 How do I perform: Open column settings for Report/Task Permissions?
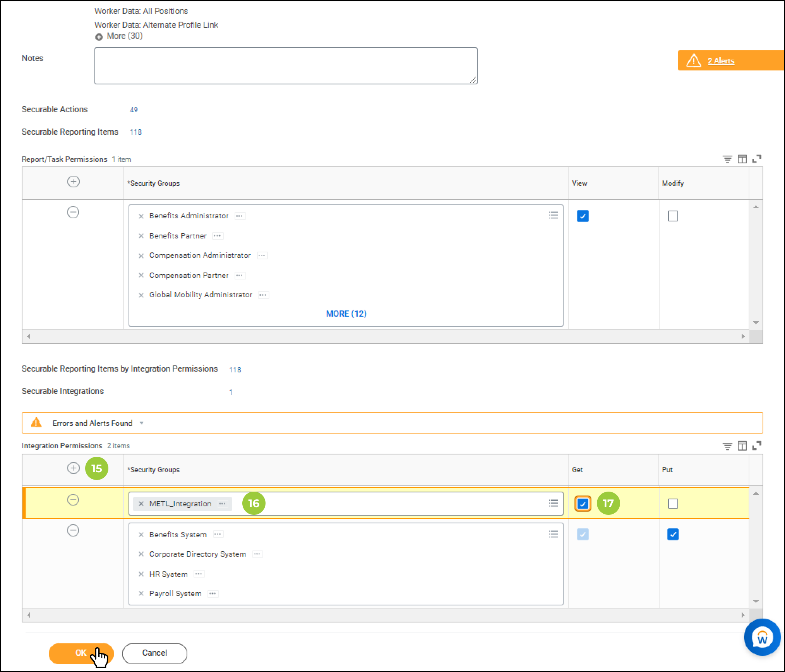(742, 159)
